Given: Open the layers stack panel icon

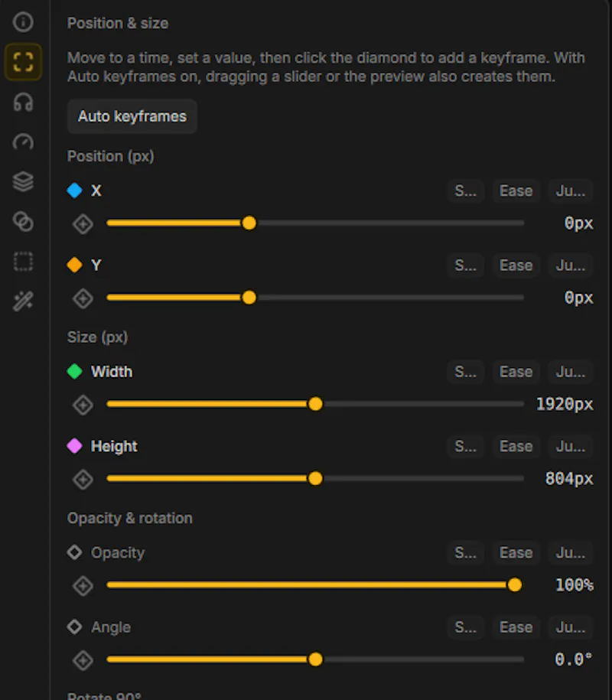Looking at the screenshot, I should pyautogui.click(x=23, y=182).
